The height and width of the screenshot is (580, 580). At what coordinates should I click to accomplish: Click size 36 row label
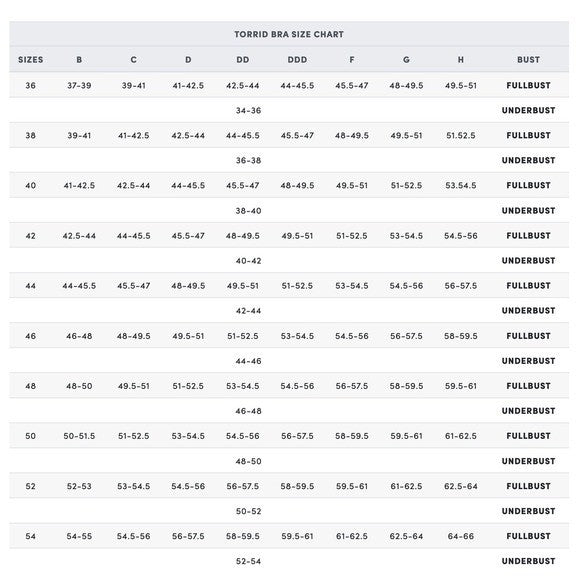coord(31,85)
